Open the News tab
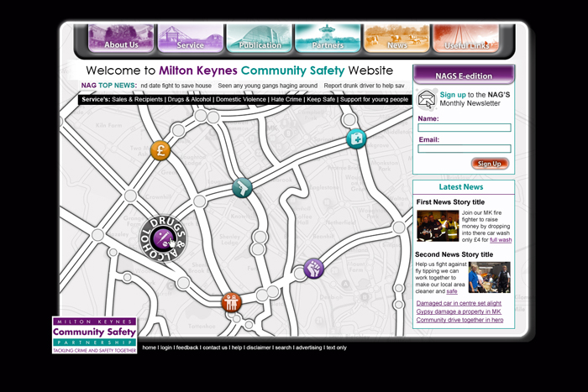Viewport: 588px width, 392px height. pos(396,39)
